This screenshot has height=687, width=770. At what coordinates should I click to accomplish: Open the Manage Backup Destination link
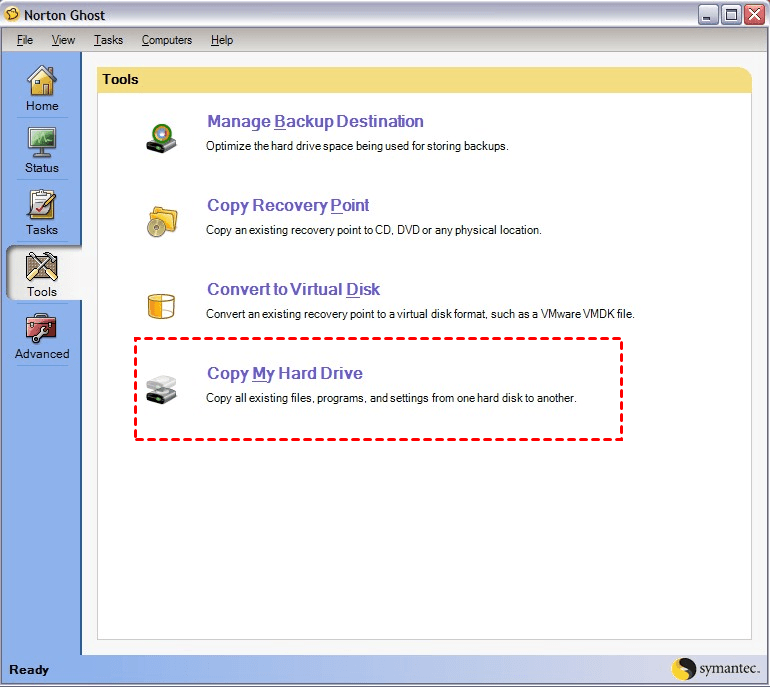click(x=315, y=121)
